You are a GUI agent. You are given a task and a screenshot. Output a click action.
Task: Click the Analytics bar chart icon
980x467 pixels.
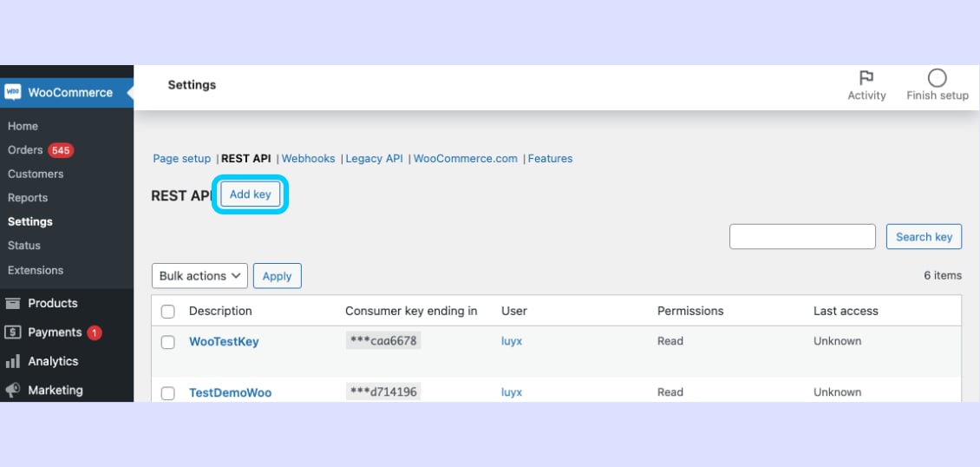coord(12,361)
